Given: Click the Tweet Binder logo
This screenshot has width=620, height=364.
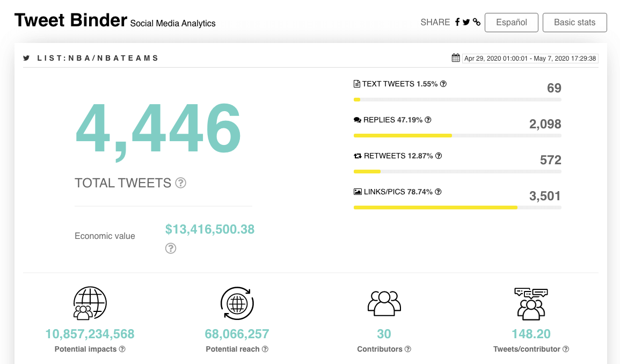Looking at the screenshot, I should click(x=71, y=20).
